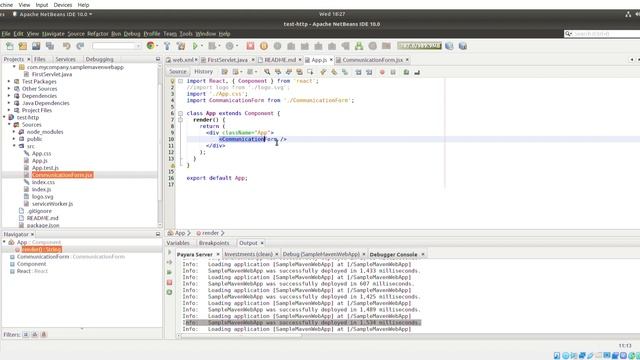640x360 pixels.
Task: Click the output horizontal scrollbar
Action: coord(242,336)
